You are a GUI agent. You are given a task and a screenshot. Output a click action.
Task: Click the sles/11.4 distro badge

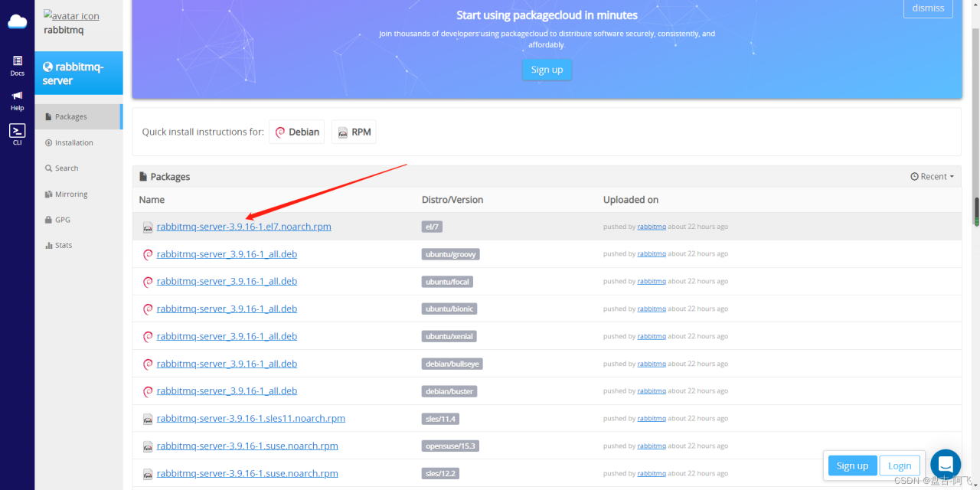440,419
